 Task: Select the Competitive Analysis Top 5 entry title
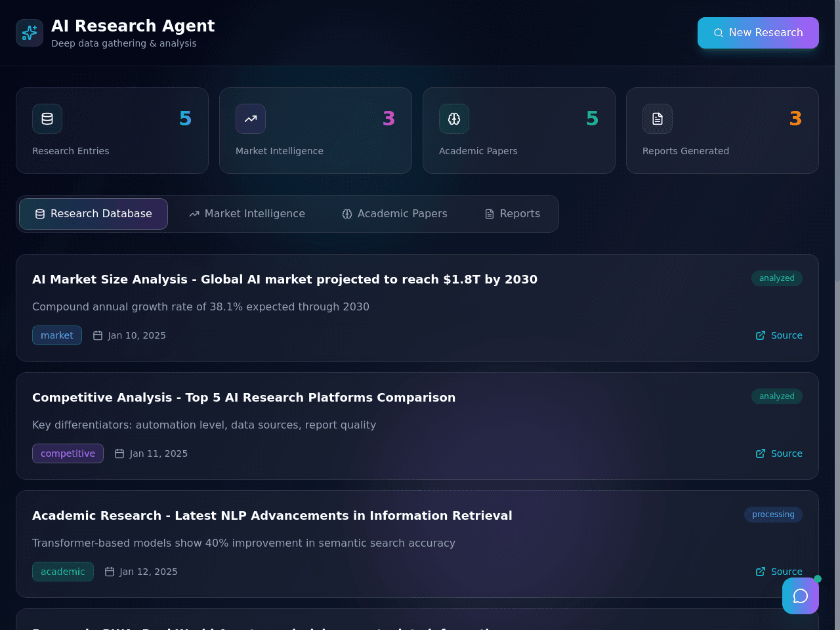click(x=243, y=398)
